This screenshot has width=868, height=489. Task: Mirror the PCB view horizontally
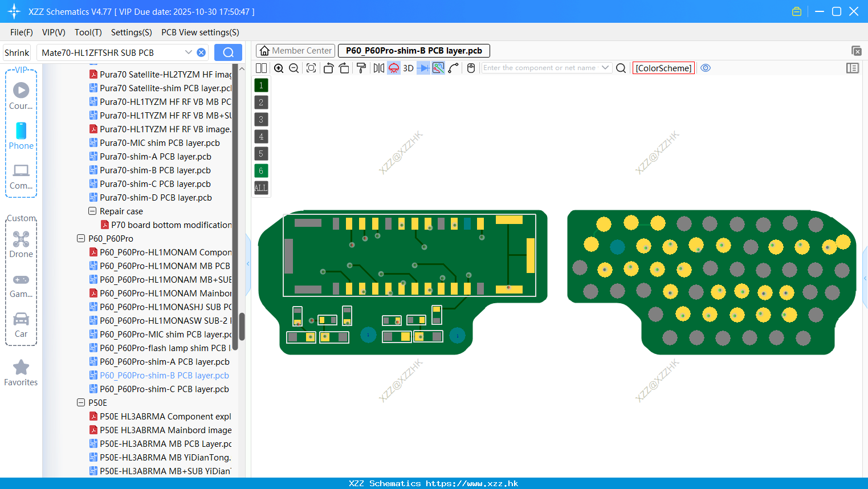coord(378,68)
